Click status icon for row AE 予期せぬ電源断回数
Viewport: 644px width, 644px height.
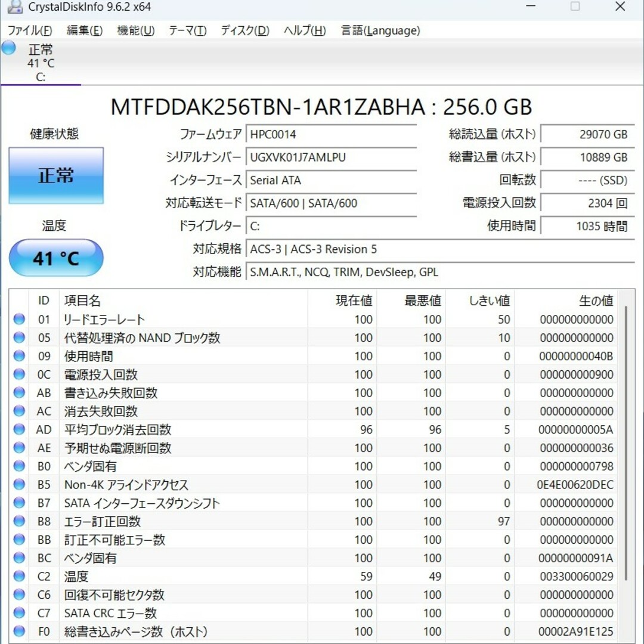[19, 448]
